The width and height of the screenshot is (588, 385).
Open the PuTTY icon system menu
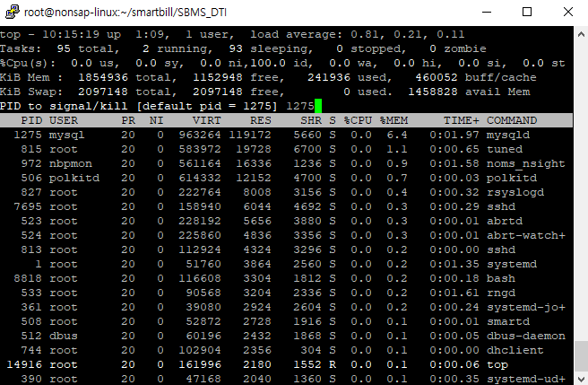12,12
